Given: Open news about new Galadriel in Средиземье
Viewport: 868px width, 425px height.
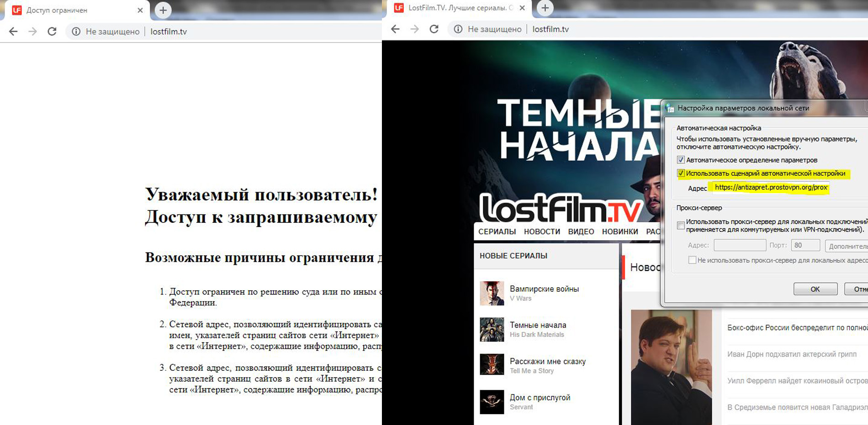Looking at the screenshot, I should (x=797, y=407).
